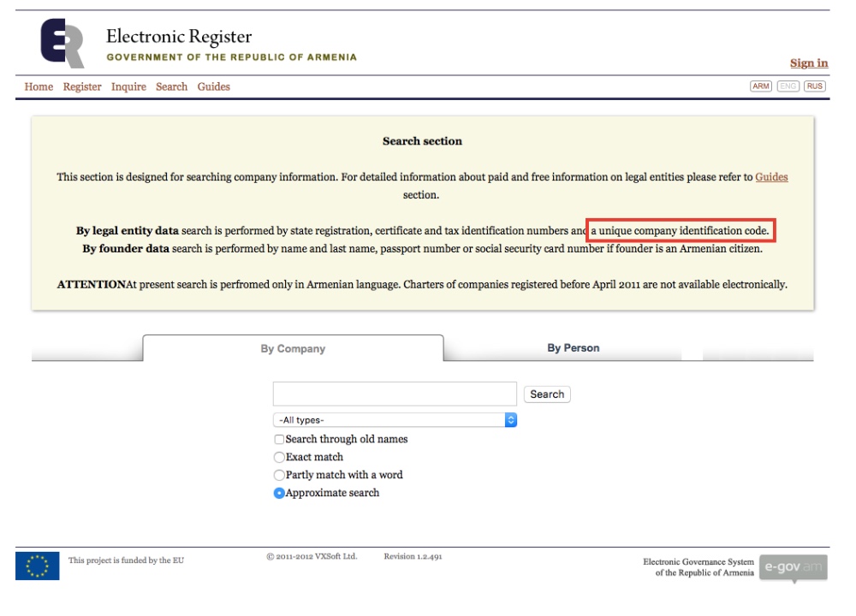Select the Approximate search radio option

[x=279, y=494]
